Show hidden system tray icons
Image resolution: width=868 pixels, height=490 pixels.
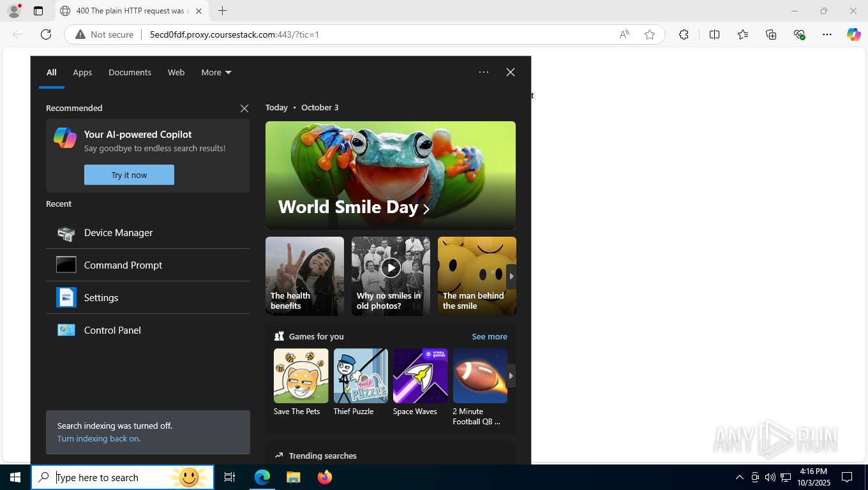[739, 477]
